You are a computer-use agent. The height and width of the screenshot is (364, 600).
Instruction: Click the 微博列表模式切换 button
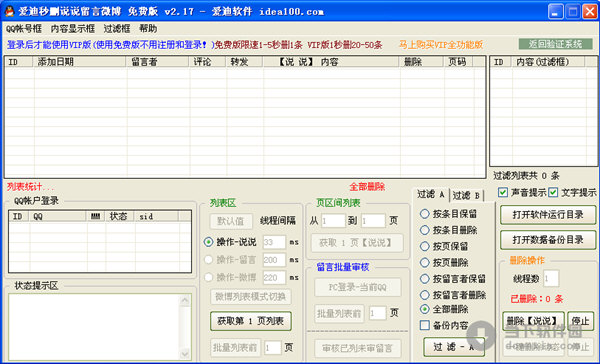point(251,297)
